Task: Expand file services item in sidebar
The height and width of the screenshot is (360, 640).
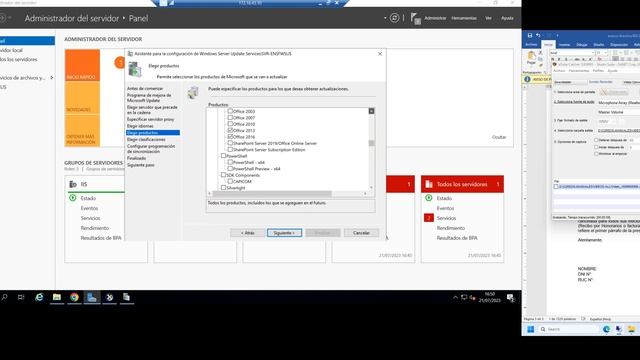Action: coord(52,78)
